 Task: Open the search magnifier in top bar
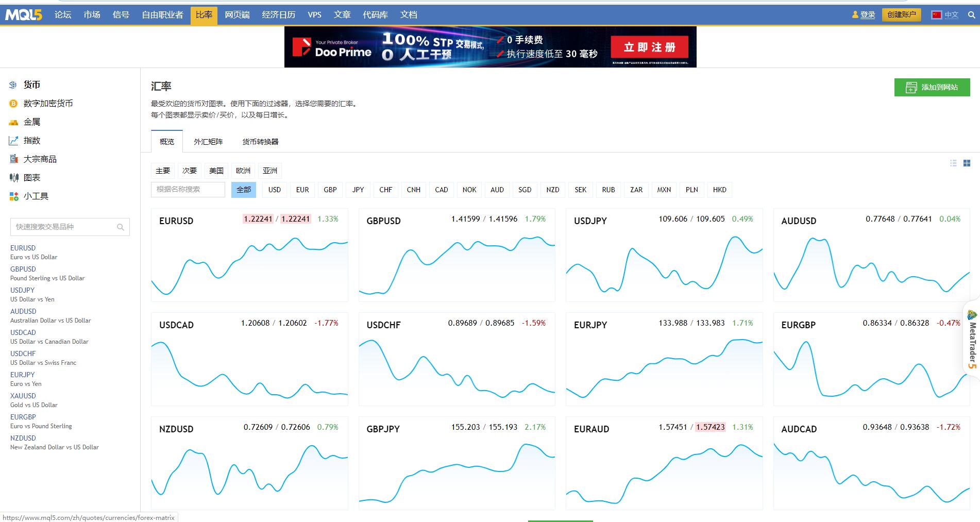[x=971, y=15]
